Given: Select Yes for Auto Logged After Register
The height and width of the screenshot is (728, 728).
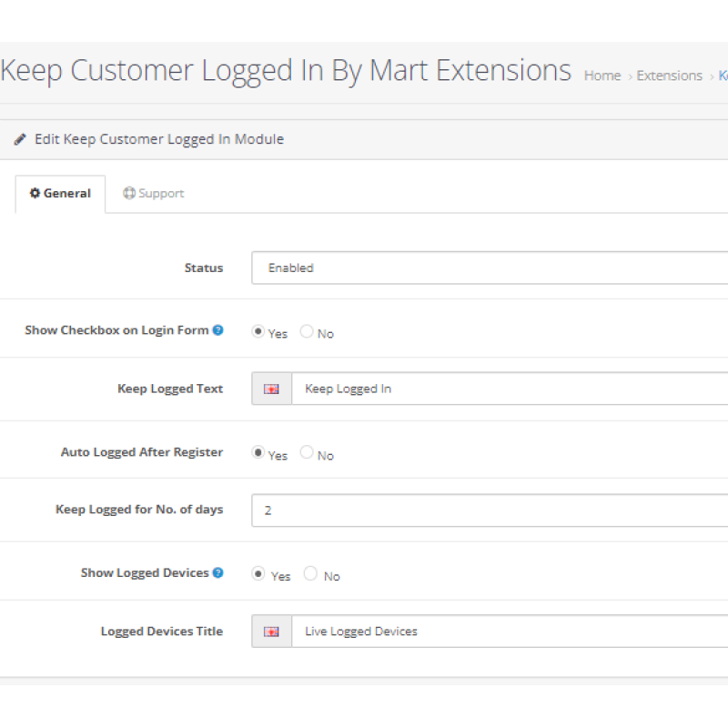Looking at the screenshot, I should pyautogui.click(x=258, y=452).
